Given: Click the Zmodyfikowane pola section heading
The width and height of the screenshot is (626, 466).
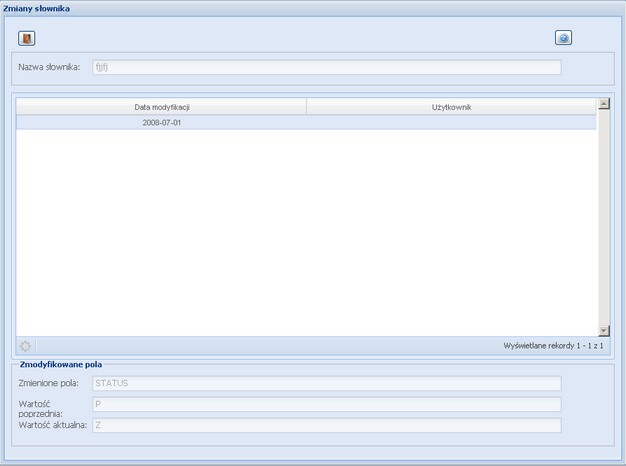Looking at the screenshot, I should click(x=60, y=365).
